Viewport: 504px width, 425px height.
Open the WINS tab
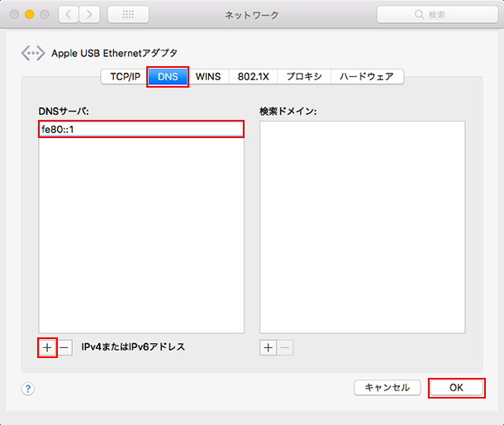point(207,77)
